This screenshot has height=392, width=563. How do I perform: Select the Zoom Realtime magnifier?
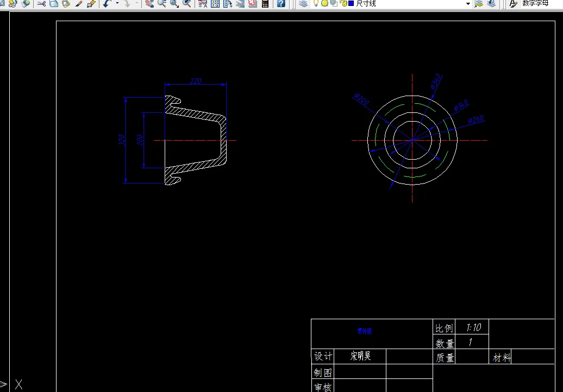pos(162,4)
